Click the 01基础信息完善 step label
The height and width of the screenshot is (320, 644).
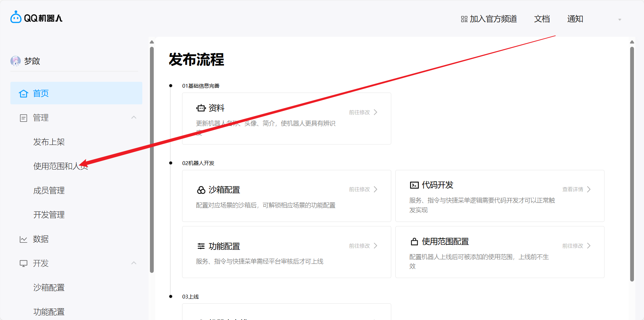(201, 86)
